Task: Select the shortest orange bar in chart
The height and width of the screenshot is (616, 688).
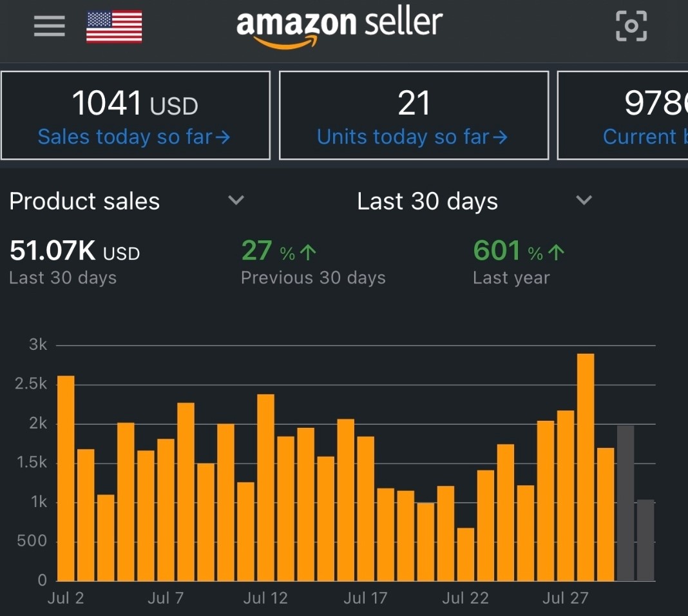Action: tap(466, 554)
